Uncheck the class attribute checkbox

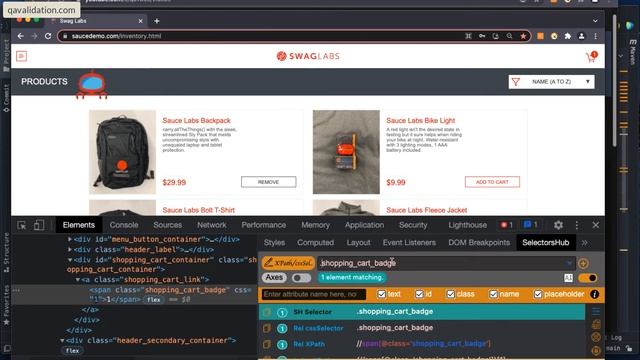tap(450, 294)
